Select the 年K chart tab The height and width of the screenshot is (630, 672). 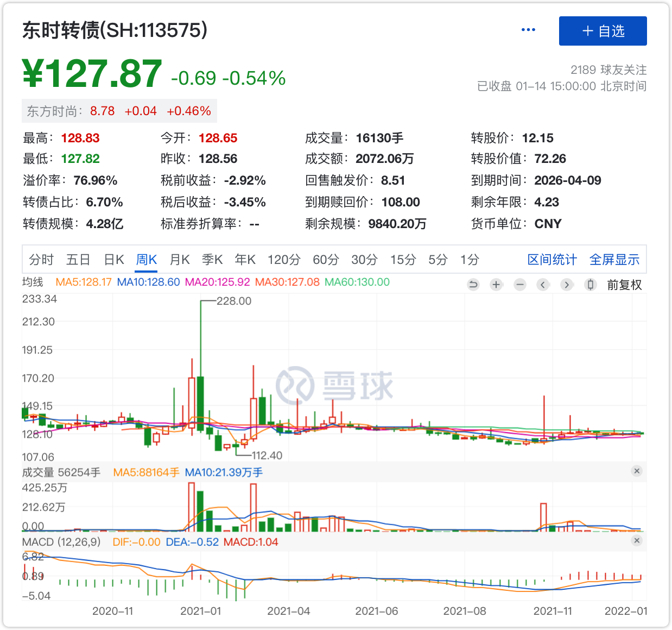(245, 260)
